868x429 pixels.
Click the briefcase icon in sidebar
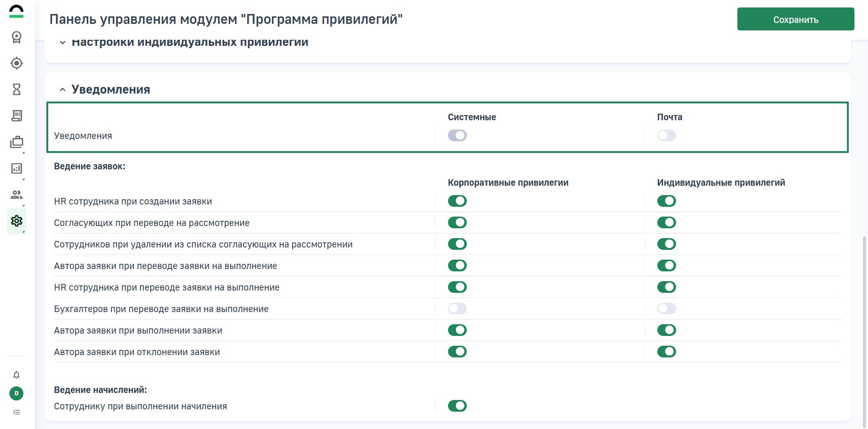[16, 142]
